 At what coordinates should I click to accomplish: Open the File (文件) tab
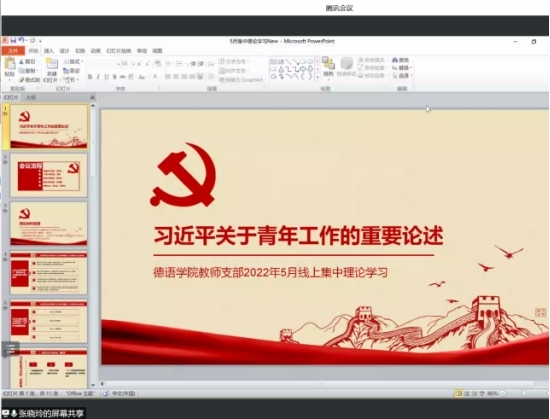tap(13, 51)
